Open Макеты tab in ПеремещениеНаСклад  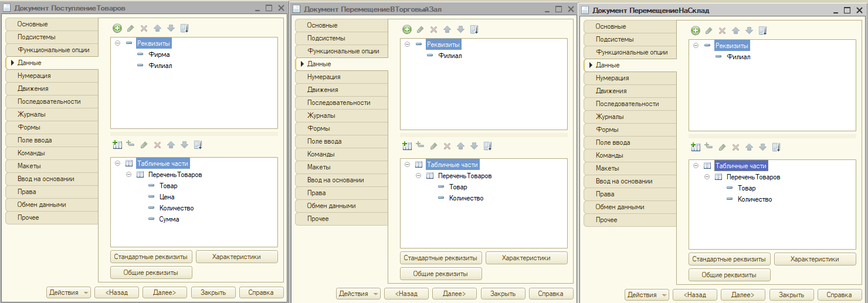click(630, 168)
